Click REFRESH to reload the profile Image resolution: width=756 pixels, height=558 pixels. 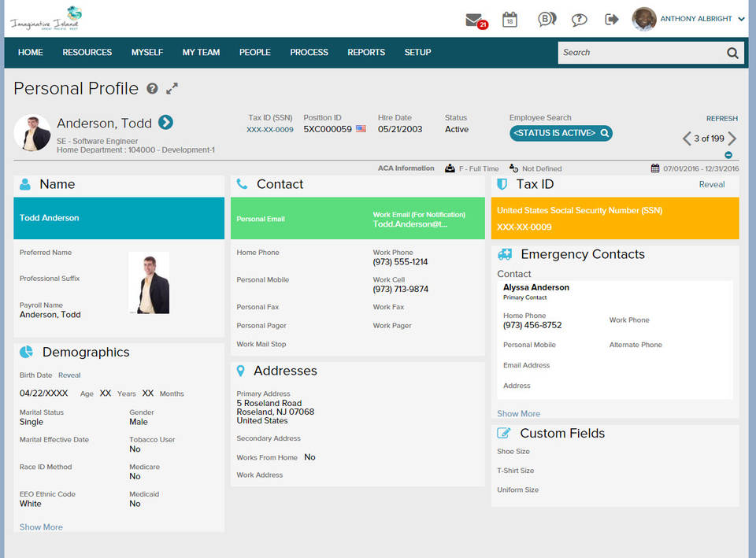tap(721, 117)
